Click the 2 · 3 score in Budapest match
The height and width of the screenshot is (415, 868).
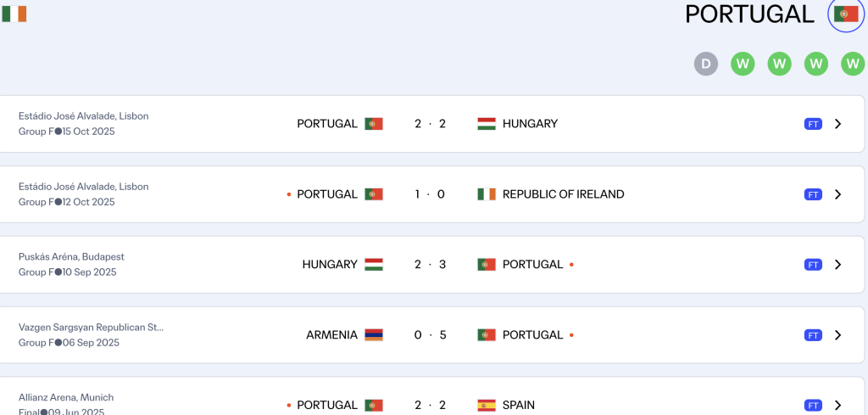pyautogui.click(x=430, y=265)
